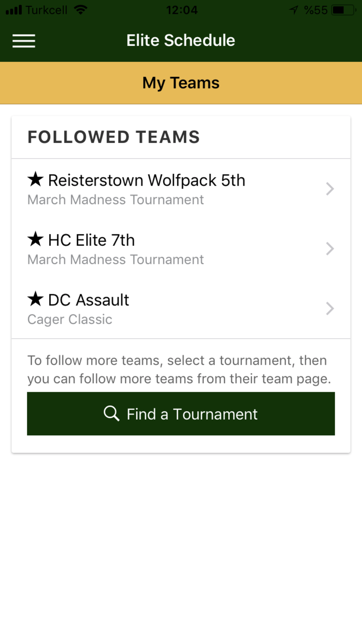Tap the Wi-Fi status icon
The image size is (362, 644).
coord(80,10)
